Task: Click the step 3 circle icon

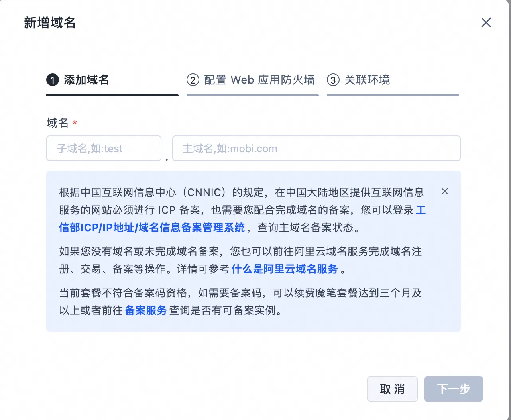Action: [x=333, y=80]
